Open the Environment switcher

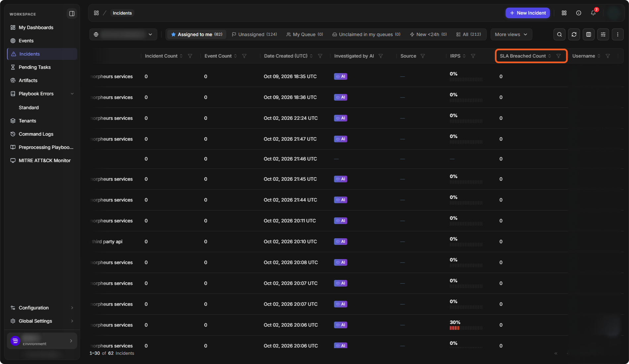coord(42,341)
